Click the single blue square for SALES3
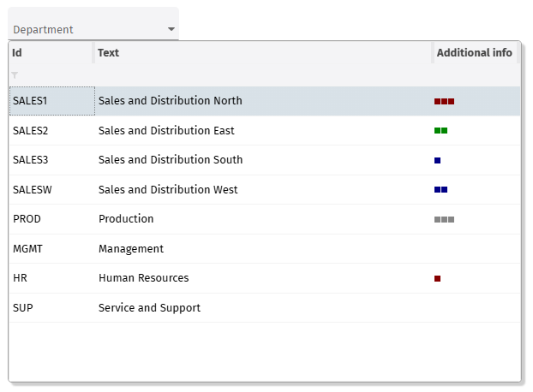 [438, 160]
